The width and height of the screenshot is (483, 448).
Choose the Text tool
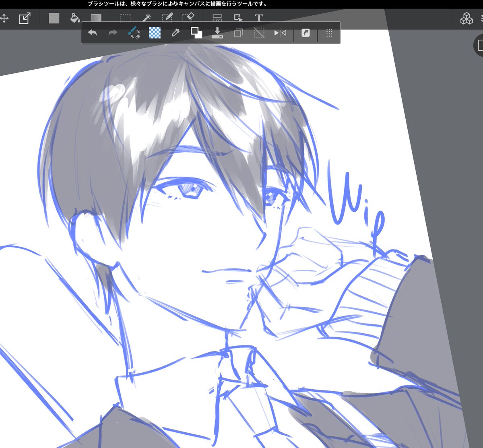pyautogui.click(x=259, y=18)
